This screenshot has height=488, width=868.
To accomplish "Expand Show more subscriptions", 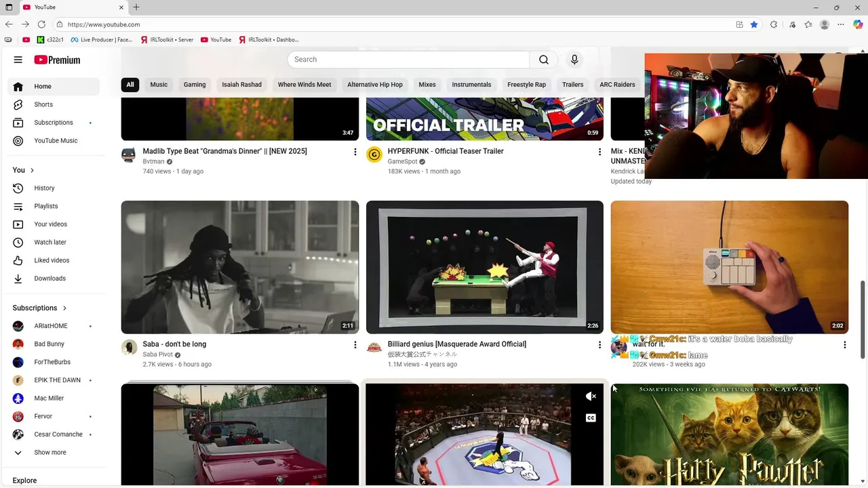I will click(x=54, y=453).
